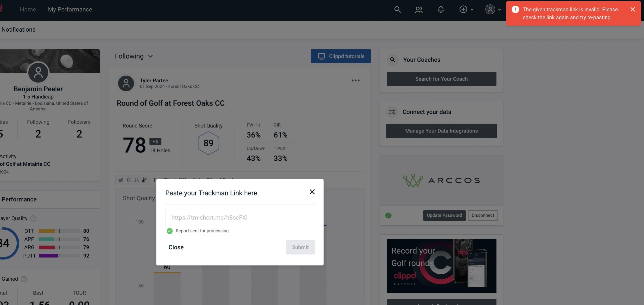The image size is (644, 305).
Task: Click the Close button on Trackman dialog
Action: tap(176, 247)
